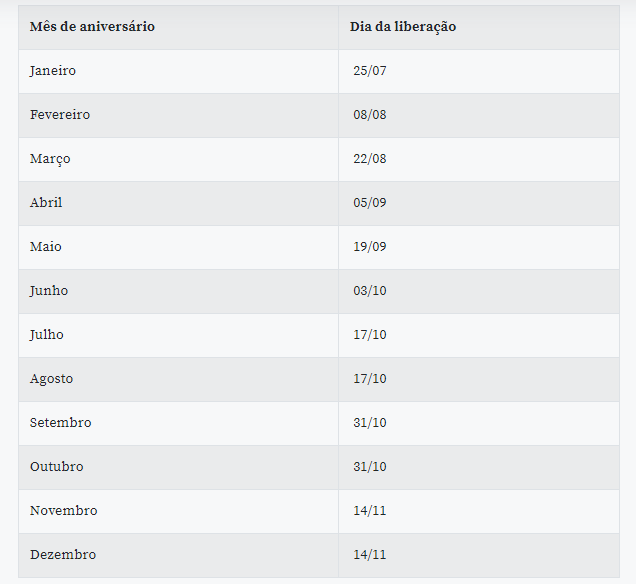Click the 19/09 release date
The width and height of the screenshot is (636, 584).
point(369,247)
